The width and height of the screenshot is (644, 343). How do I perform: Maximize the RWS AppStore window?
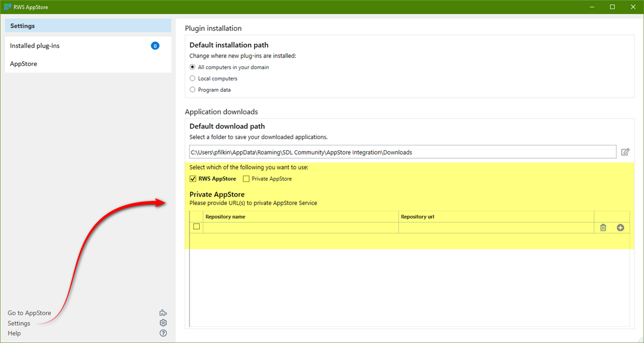612,7
